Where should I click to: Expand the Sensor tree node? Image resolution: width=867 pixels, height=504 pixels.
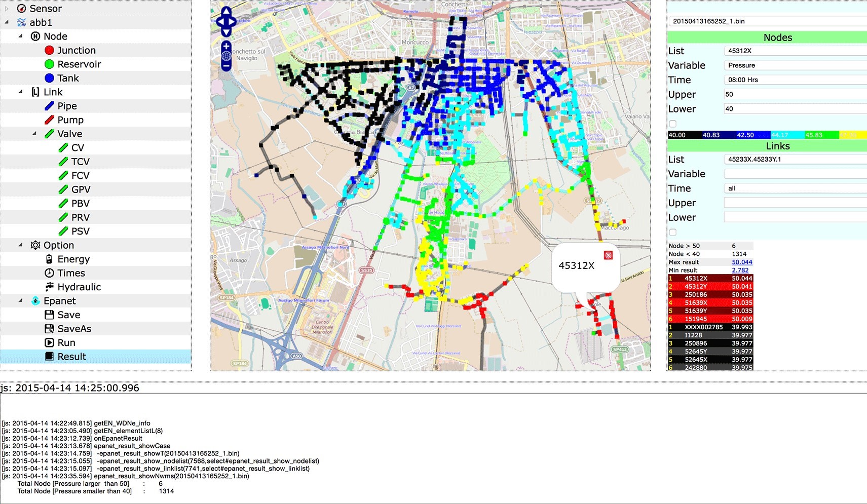pyautogui.click(x=7, y=9)
